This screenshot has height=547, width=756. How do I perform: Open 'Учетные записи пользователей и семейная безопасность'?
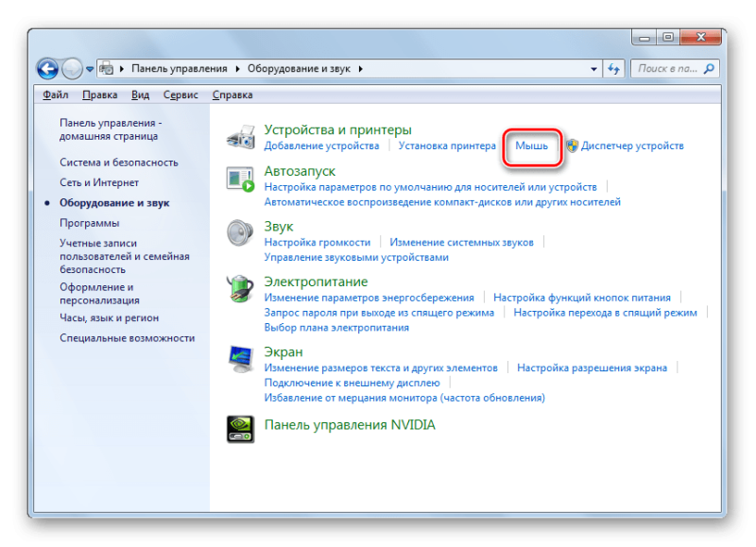point(125,256)
